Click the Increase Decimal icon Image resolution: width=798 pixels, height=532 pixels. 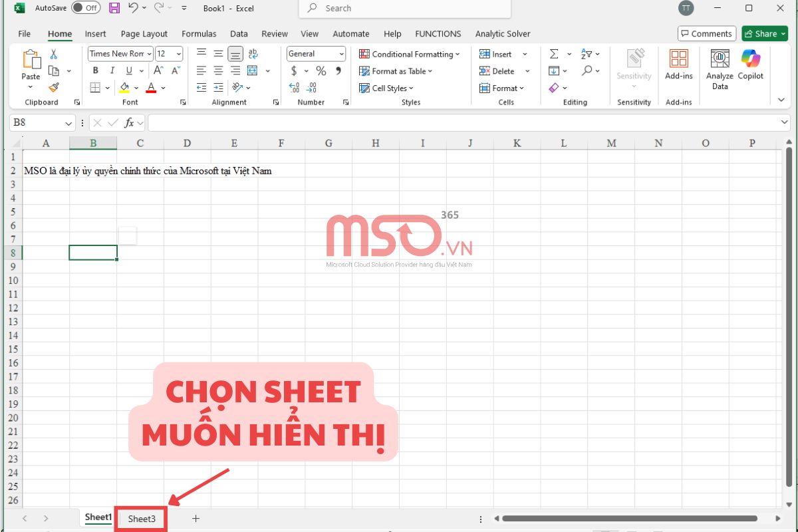pyautogui.click(x=294, y=88)
